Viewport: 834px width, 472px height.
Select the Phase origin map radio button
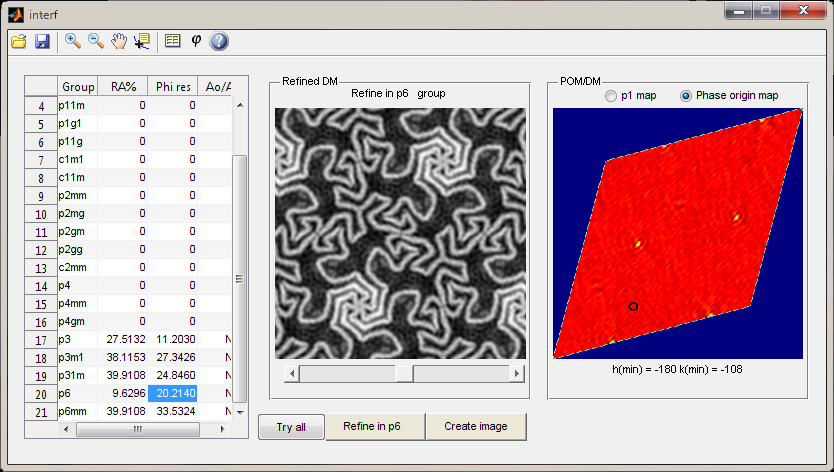(686, 96)
